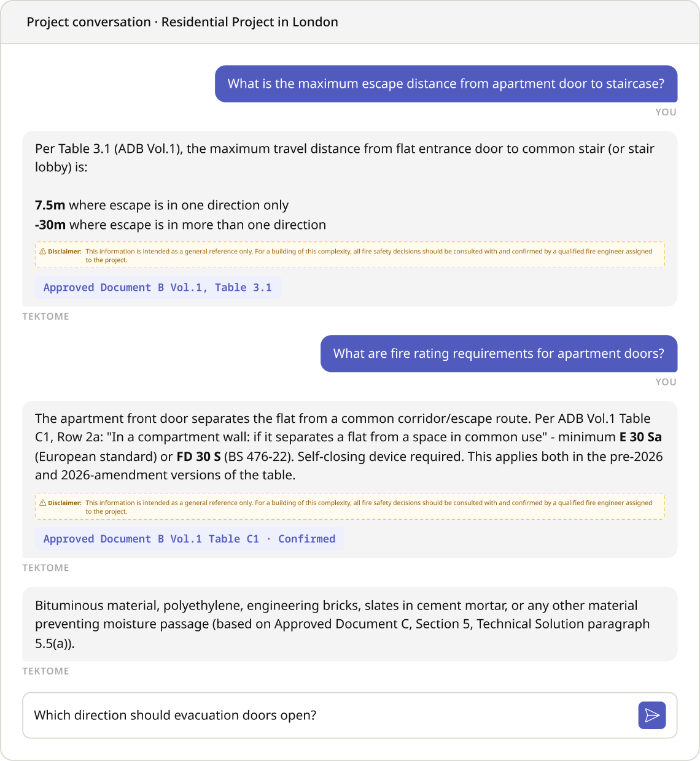Viewport: 700px width, 761px height.
Task: Click the project conversation header title
Action: [182, 22]
